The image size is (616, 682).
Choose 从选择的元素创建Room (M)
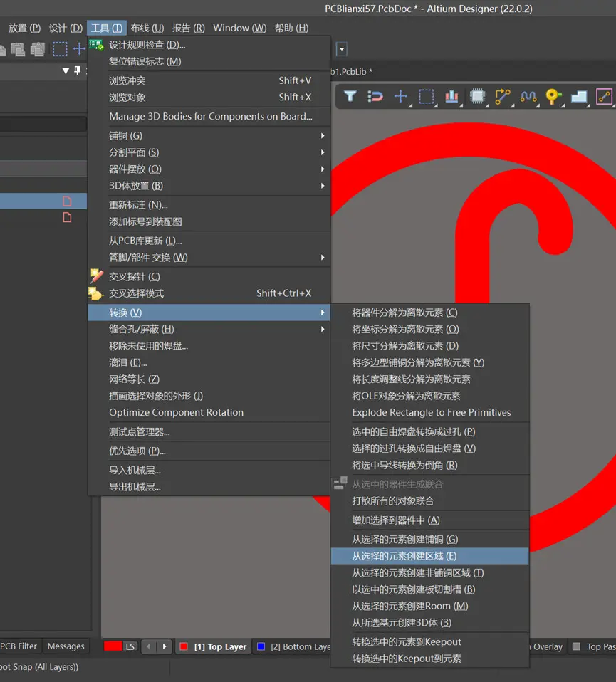(x=430, y=606)
